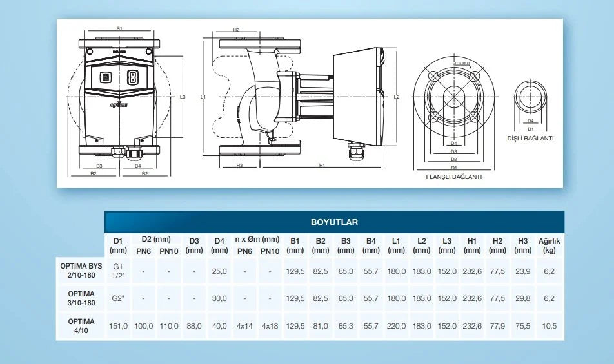Screen dimensions: 614x364
Task: Click the 10,5 weight value cell
Action: (549, 326)
